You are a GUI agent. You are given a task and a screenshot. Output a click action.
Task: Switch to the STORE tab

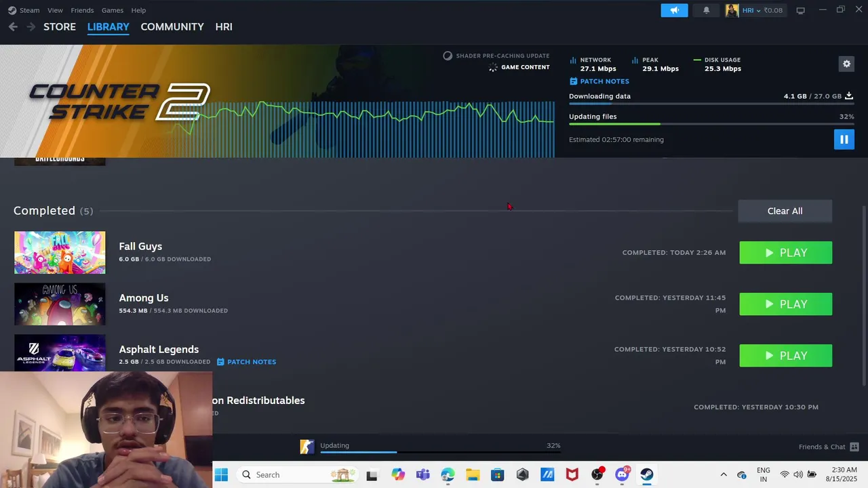(x=60, y=26)
